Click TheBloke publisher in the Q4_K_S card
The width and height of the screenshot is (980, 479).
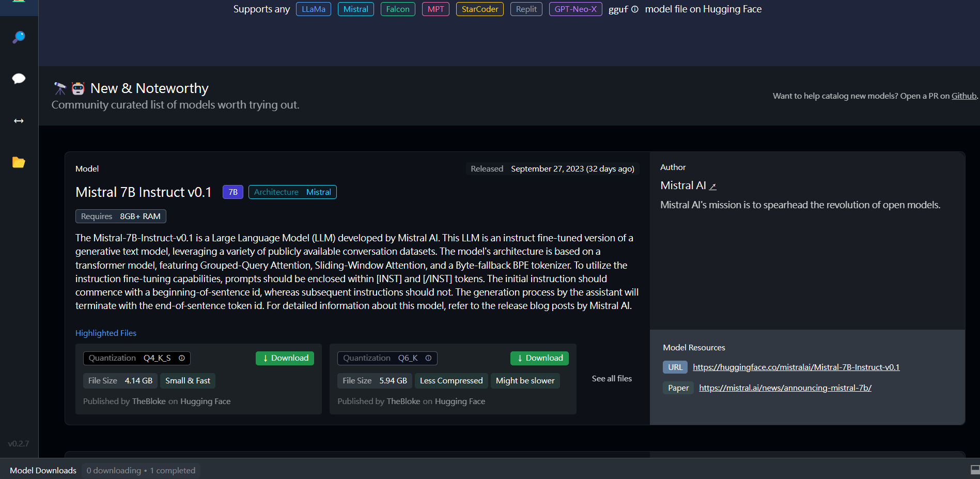coord(149,401)
